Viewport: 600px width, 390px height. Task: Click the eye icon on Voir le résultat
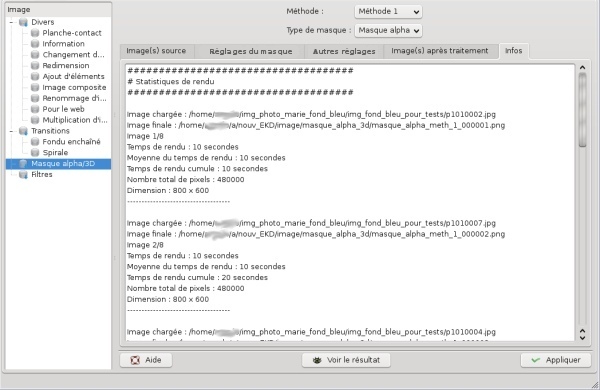point(317,360)
